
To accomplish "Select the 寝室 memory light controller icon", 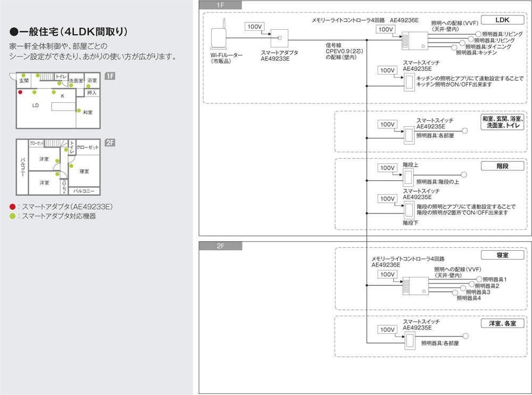I will pos(415,285).
